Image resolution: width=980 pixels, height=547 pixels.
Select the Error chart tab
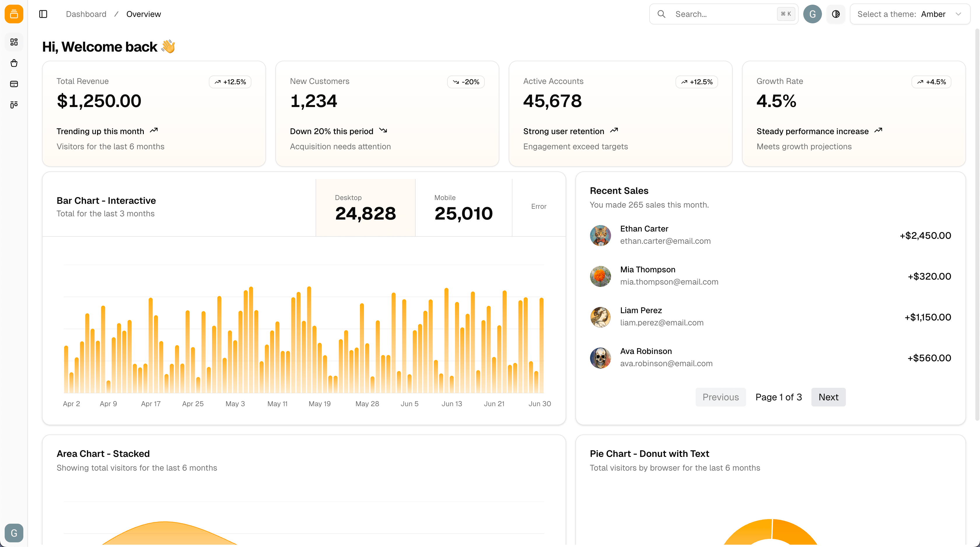coord(538,206)
